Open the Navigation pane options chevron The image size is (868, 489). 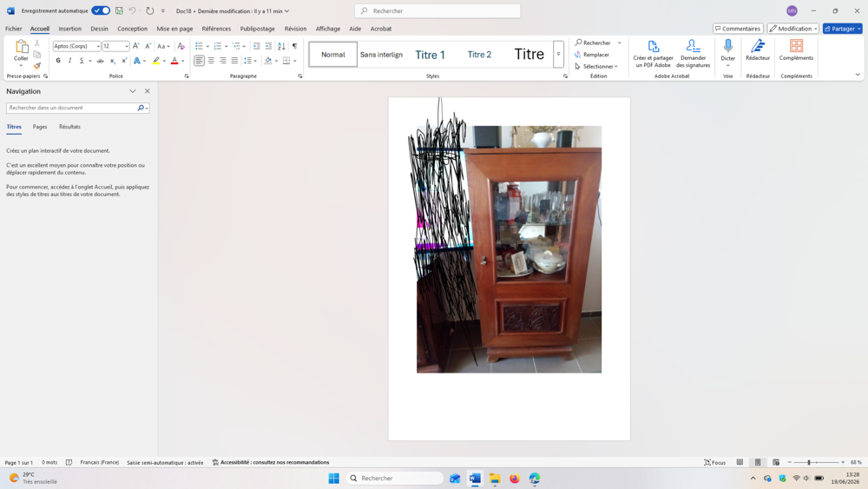point(132,91)
